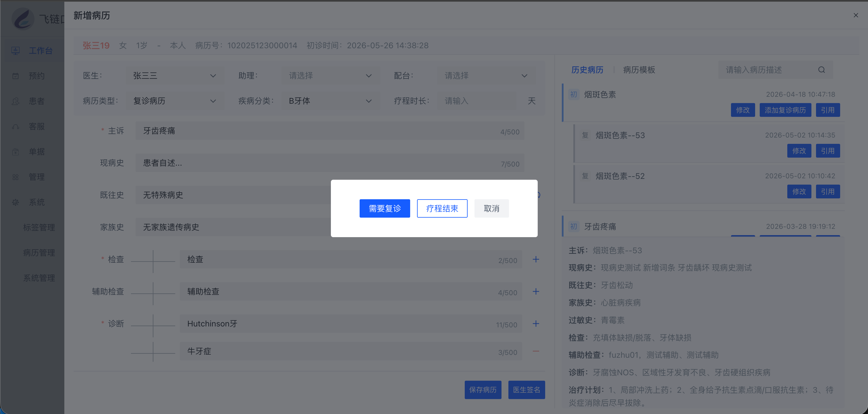Click the 飞链 app logo
This screenshot has height=414, width=868.
(23, 19)
